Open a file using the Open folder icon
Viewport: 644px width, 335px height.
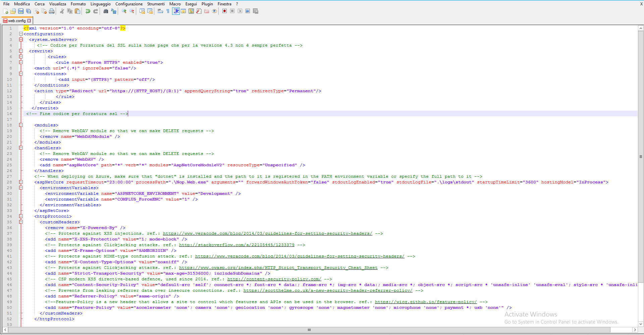(13, 11)
